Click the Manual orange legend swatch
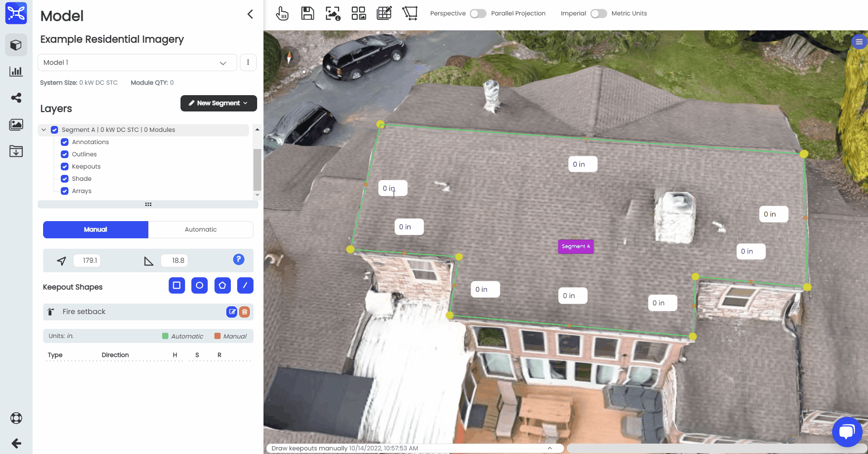 tap(217, 336)
